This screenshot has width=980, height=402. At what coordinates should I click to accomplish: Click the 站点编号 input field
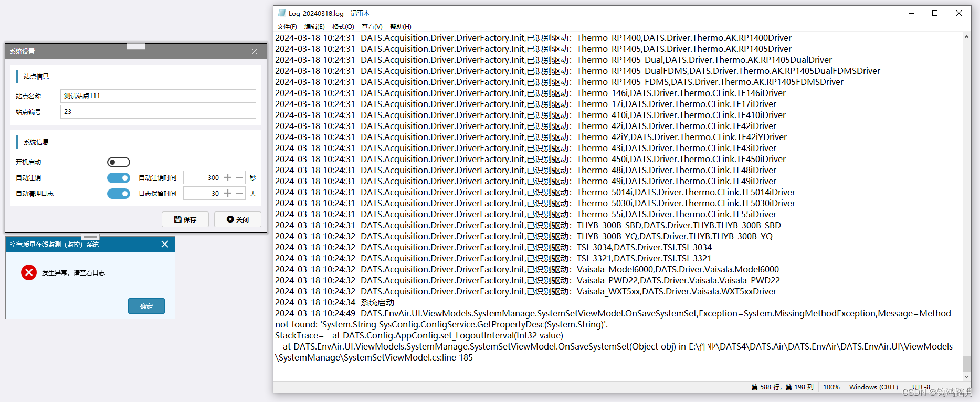click(158, 112)
